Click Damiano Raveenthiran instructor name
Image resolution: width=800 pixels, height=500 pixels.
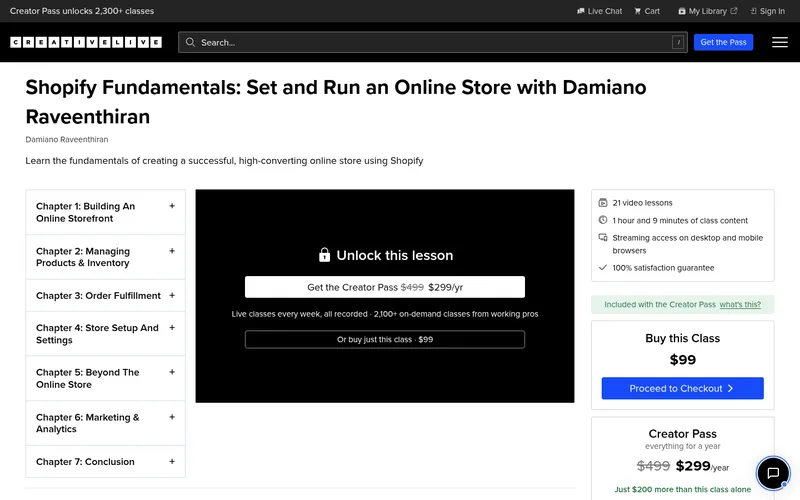[x=67, y=139]
